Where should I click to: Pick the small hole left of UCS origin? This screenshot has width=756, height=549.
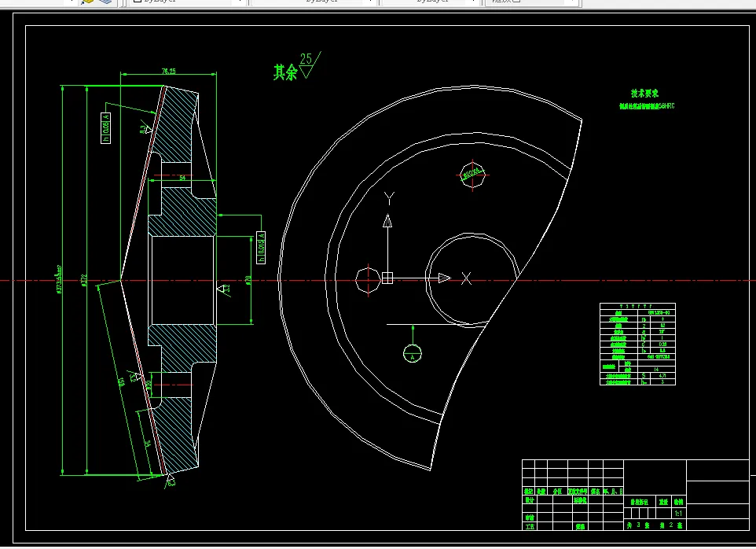[x=369, y=280]
